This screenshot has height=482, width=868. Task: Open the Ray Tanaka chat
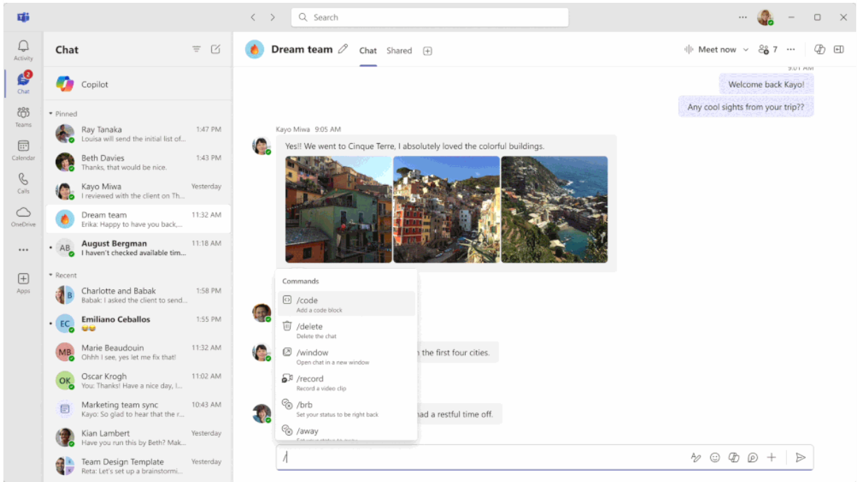[138, 133]
